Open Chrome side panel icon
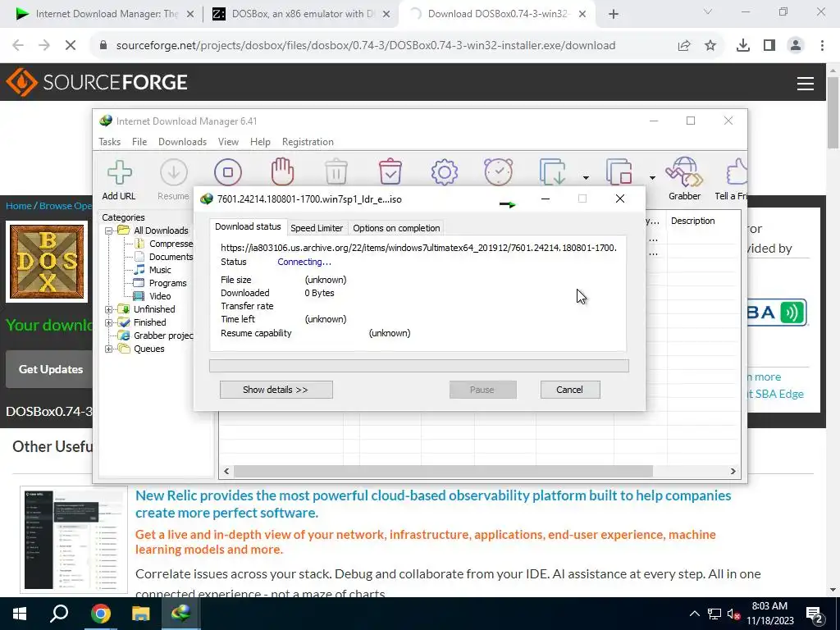 769,46
